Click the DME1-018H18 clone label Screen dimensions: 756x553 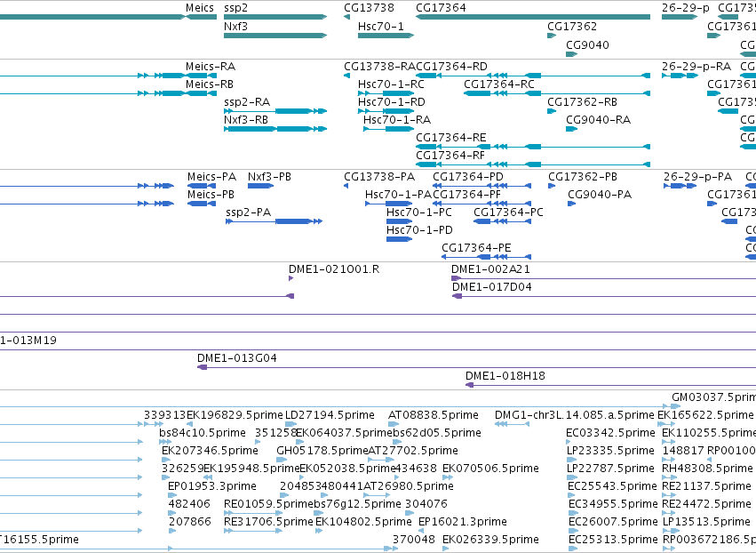point(505,376)
